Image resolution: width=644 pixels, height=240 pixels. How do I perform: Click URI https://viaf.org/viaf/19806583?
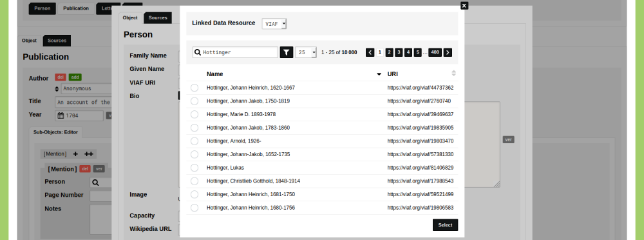coord(420,208)
